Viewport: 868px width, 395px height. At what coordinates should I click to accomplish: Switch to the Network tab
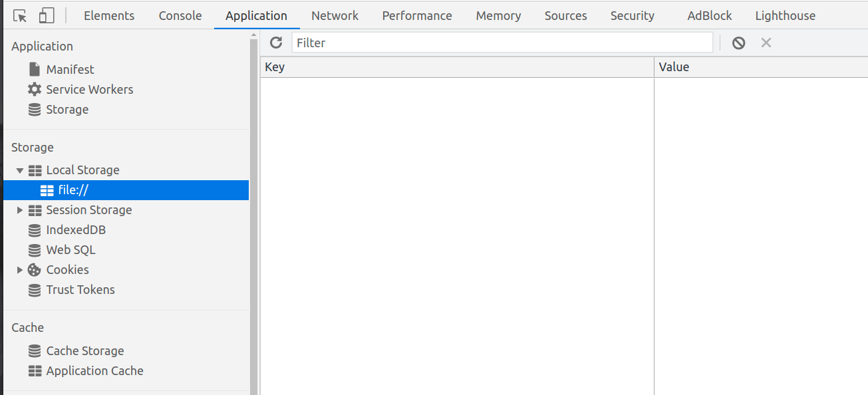tap(335, 15)
